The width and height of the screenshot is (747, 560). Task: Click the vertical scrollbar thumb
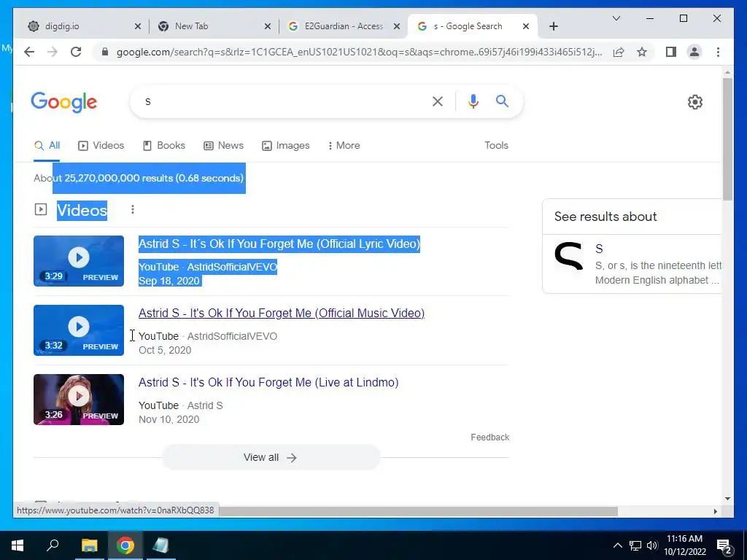coord(727,139)
